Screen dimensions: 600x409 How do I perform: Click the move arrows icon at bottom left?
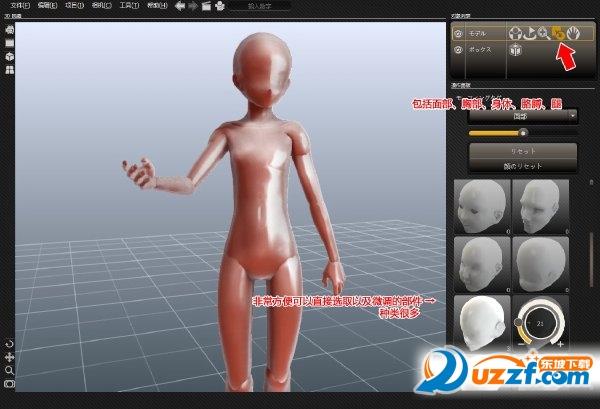click(9, 356)
